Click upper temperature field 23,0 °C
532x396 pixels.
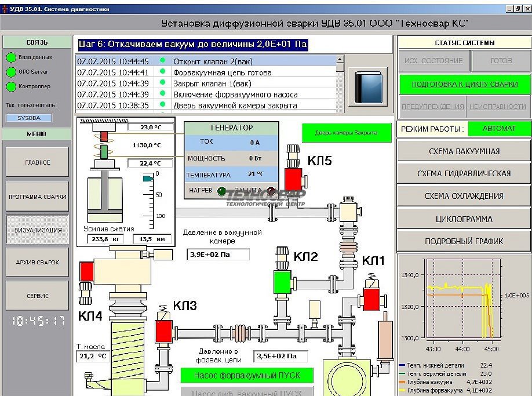150,127
